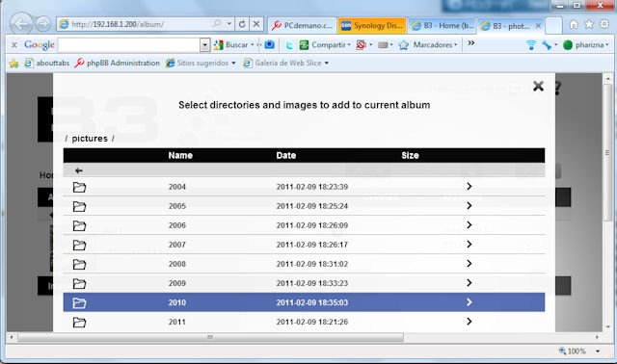Switch to the B3 - Home tab

(442, 26)
